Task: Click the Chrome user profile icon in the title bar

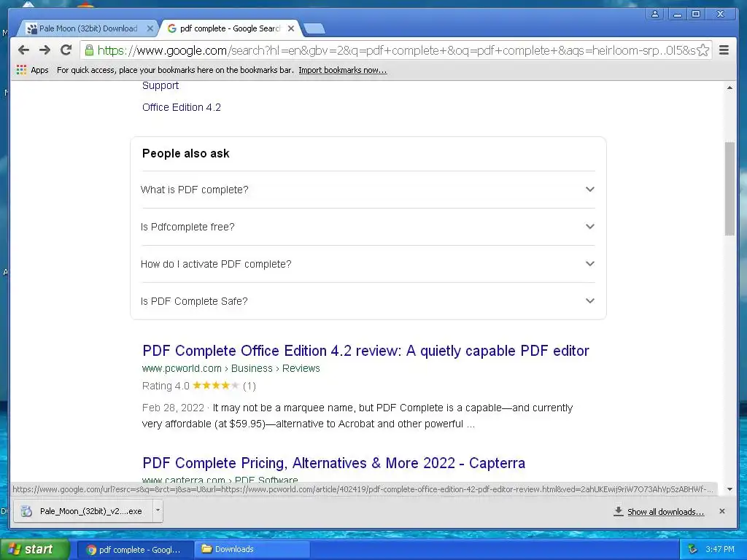Action: click(x=655, y=14)
